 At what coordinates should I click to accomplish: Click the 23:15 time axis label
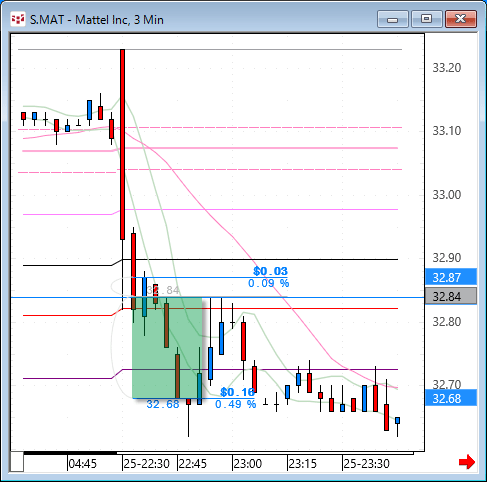click(x=302, y=464)
